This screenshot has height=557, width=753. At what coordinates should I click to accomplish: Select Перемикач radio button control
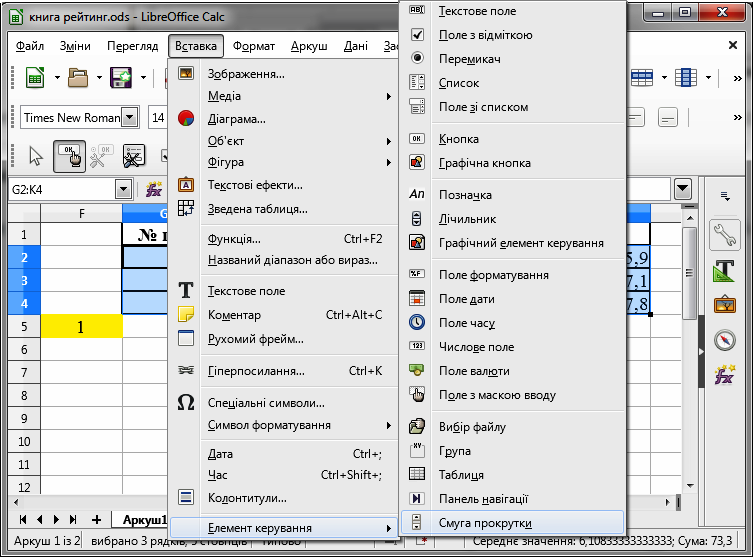(512, 59)
